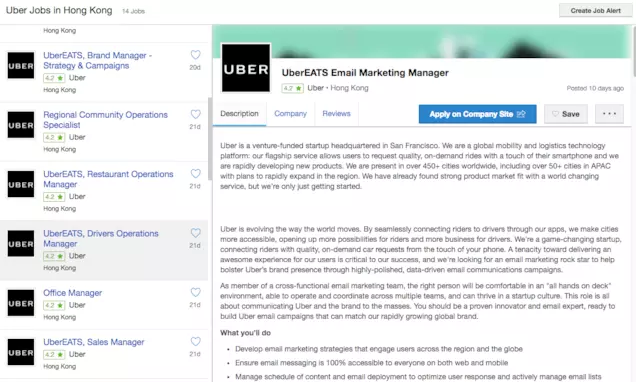Favorite Regional Community Operations Specialist job heart
The width and height of the screenshot is (636, 382).
(x=196, y=114)
